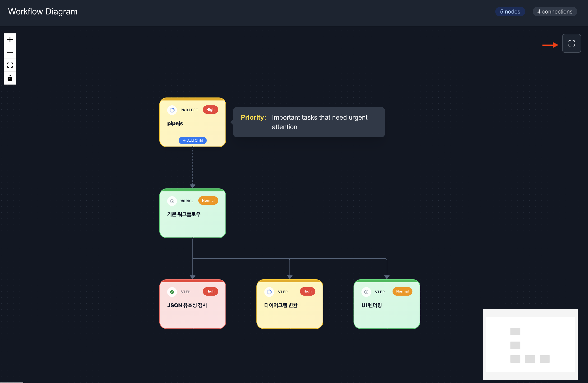Toggle the canvas lock icon
The image size is (588, 383).
[x=10, y=78]
